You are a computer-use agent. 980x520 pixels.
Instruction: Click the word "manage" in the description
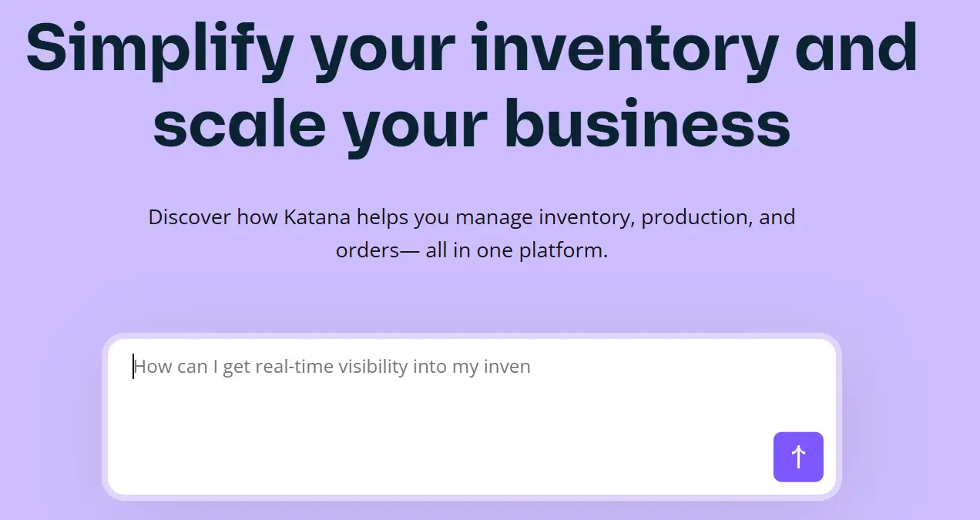point(490,217)
